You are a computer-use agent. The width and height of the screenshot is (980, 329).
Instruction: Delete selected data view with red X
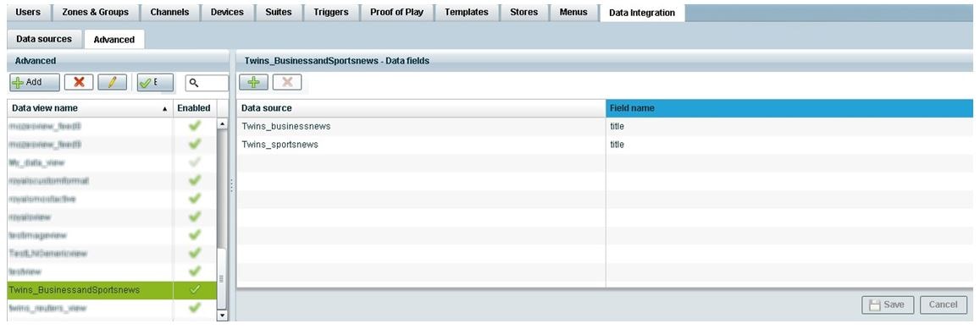pyautogui.click(x=79, y=82)
